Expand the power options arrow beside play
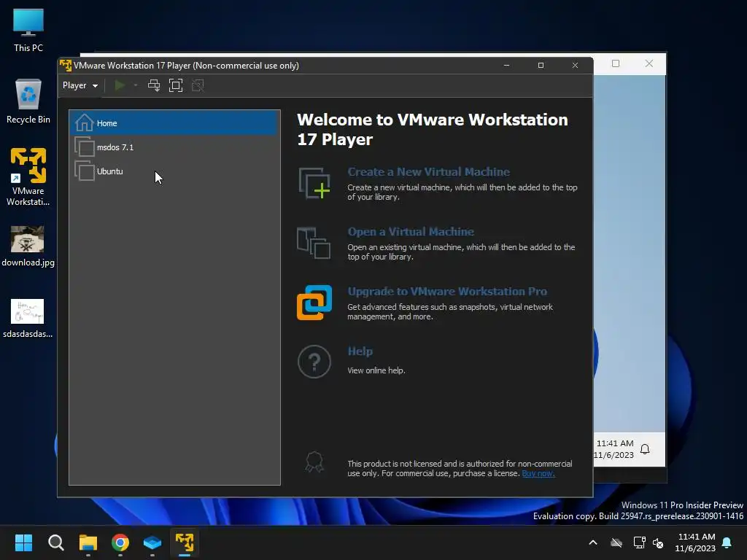This screenshot has height=560, width=747. pyautogui.click(x=136, y=86)
